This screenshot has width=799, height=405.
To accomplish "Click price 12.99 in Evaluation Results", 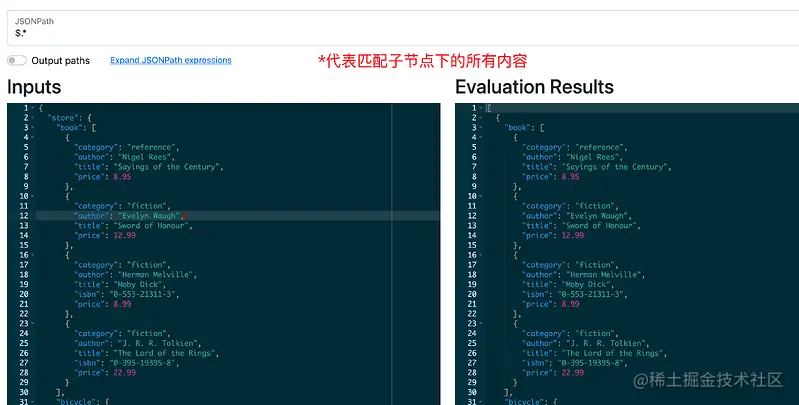I will (x=572, y=235).
